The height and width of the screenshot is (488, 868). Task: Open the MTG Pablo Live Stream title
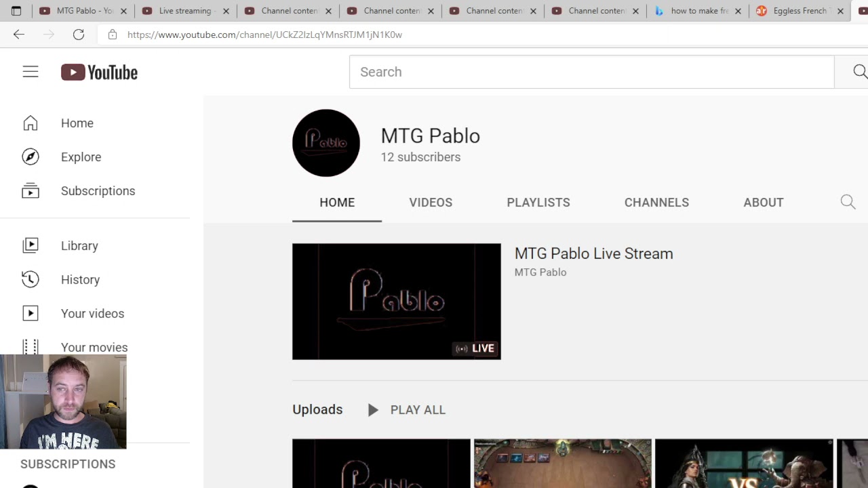593,253
